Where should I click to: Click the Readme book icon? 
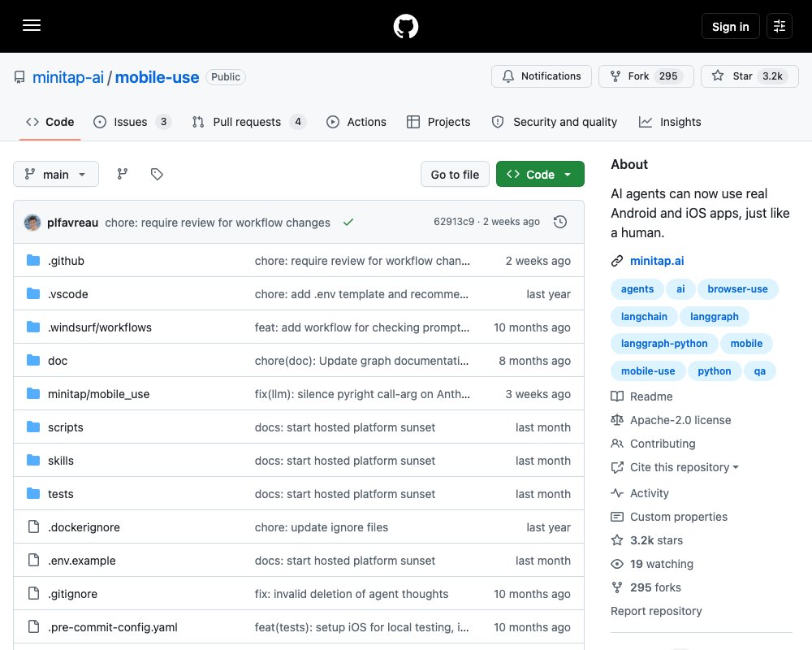617,396
